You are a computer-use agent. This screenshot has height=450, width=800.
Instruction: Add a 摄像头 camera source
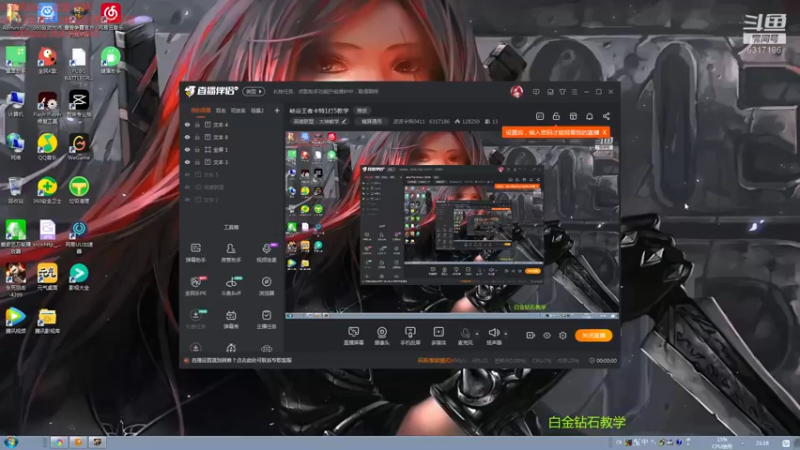pos(382,336)
